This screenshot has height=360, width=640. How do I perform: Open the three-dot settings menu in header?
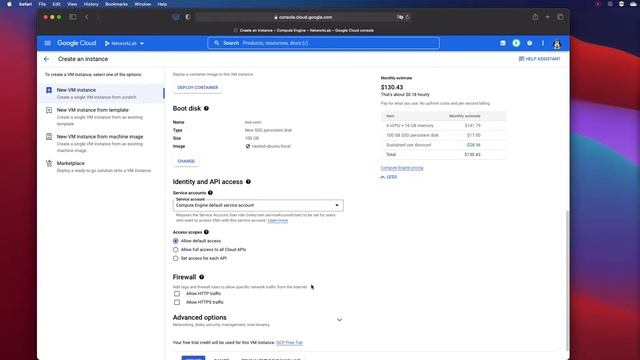click(543, 43)
